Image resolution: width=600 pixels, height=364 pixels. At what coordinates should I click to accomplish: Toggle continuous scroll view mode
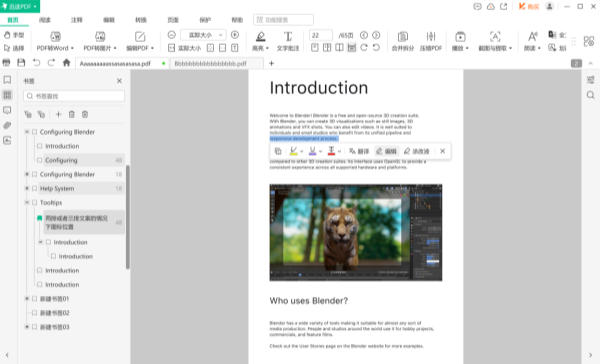click(352, 48)
